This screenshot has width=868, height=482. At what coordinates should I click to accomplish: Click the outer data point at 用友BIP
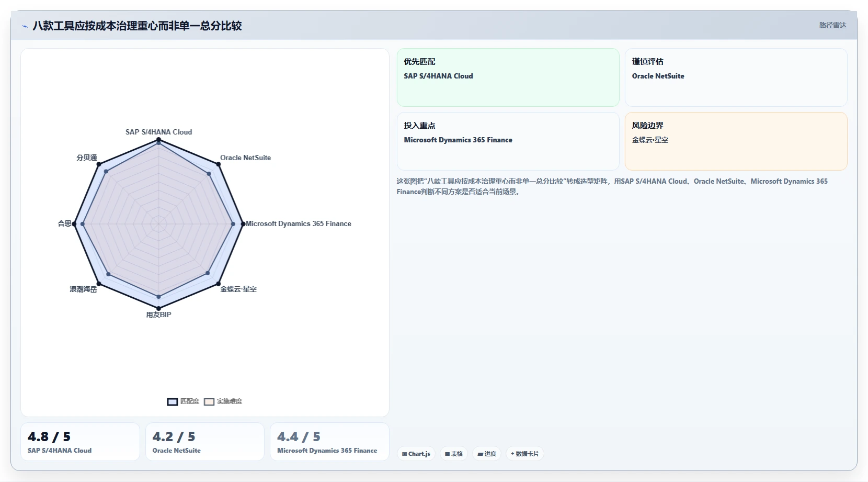(x=158, y=308)
